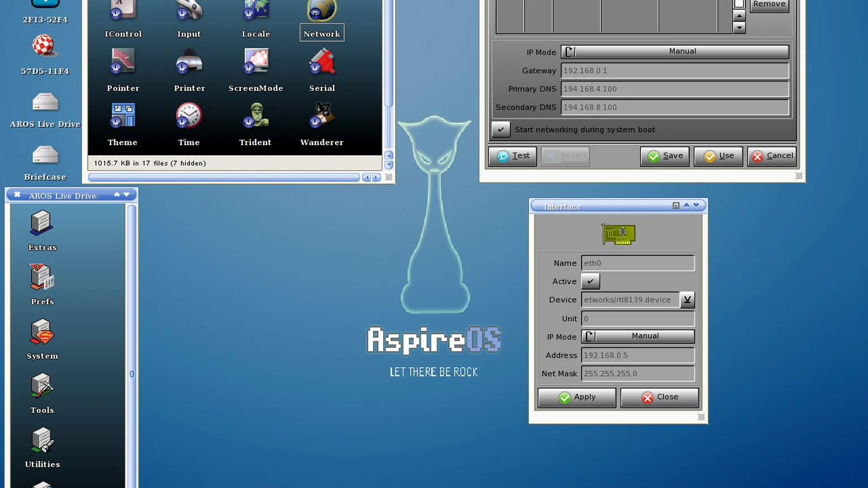Open the Network preferences icon
This screenshot has height=488, width=868.
point(322,20)
